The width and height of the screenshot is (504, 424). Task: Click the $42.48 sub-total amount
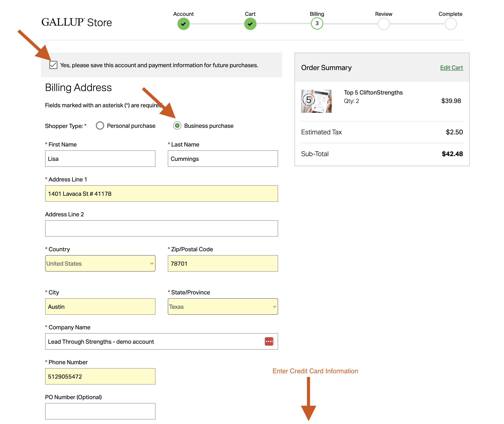[x=452, y=154]
